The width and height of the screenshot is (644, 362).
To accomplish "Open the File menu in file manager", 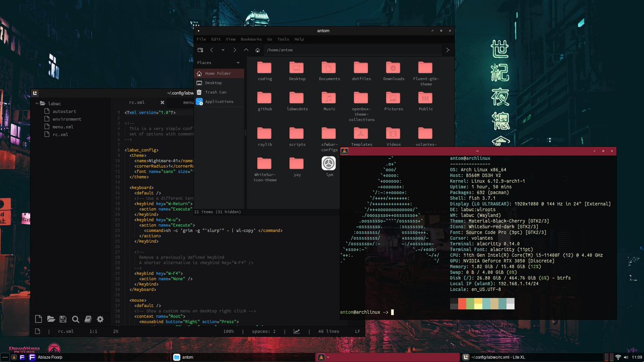I will 201,39.
